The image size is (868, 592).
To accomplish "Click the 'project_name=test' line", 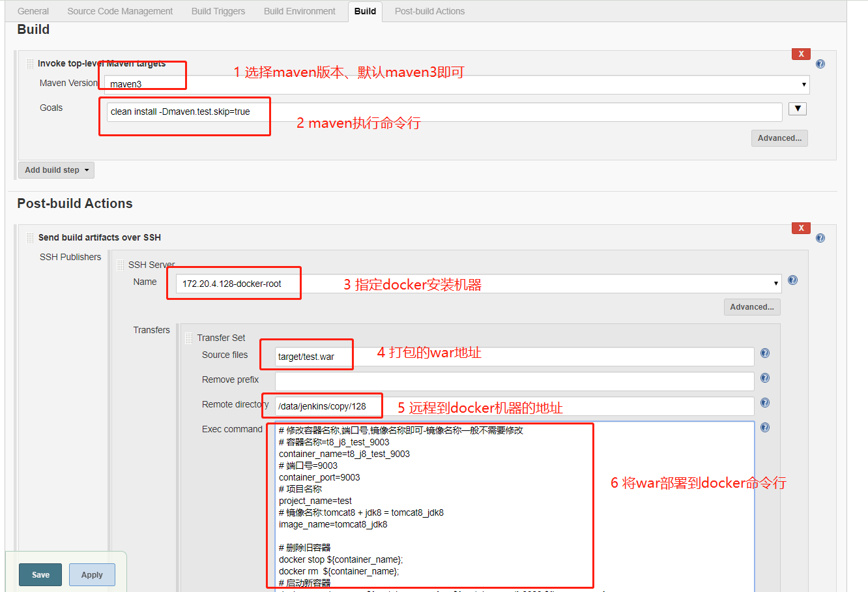I will point(315,501).
